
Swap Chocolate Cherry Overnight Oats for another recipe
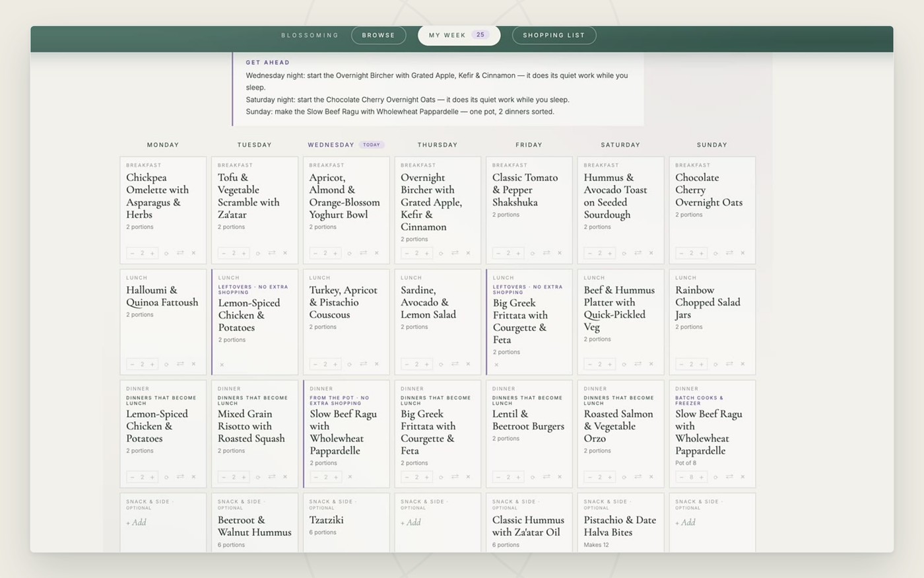pos(729,253)
